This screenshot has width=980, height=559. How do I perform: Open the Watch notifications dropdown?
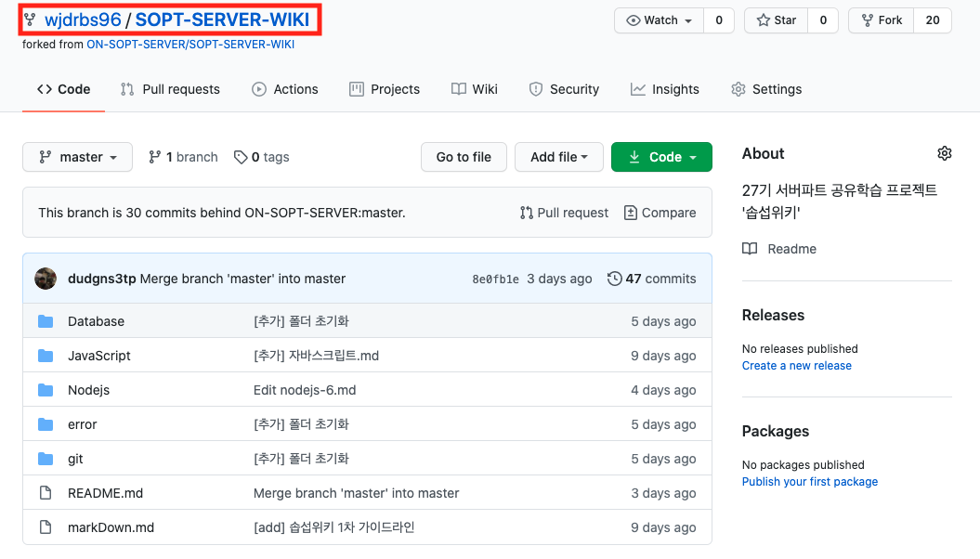coord(660,20)
